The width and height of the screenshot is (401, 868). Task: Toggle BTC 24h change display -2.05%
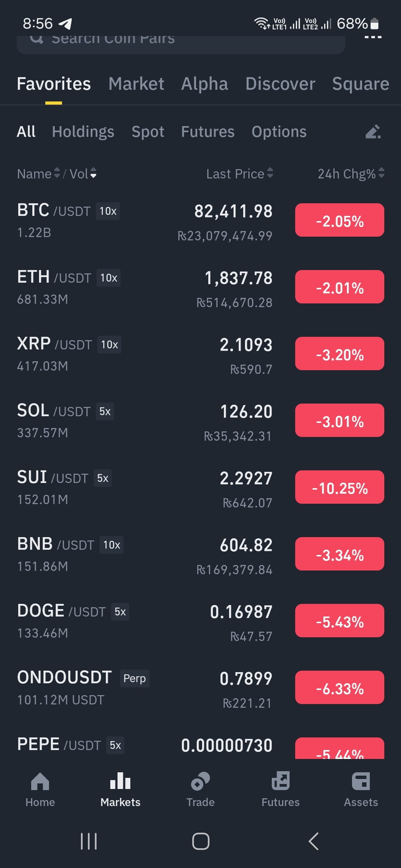[x=340, y=220]
